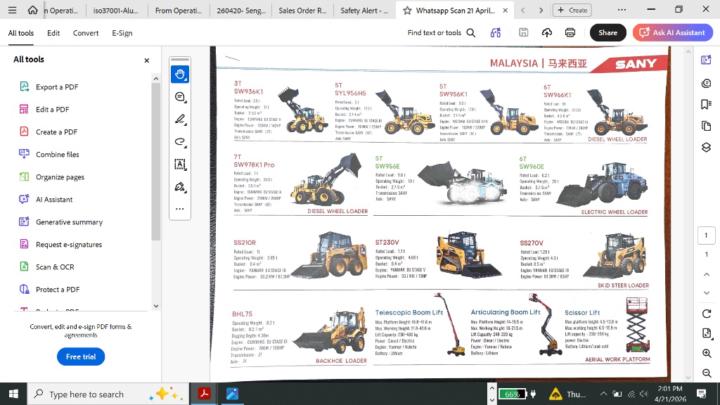Open the Convert menu
This screenshot has width=720, height=405.
(x=85, y=33)
